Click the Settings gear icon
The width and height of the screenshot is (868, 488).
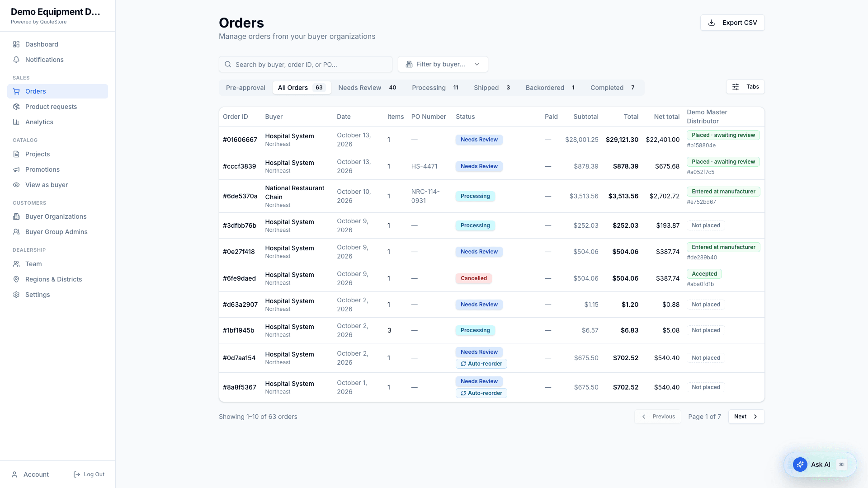click(x=16, y=295)
